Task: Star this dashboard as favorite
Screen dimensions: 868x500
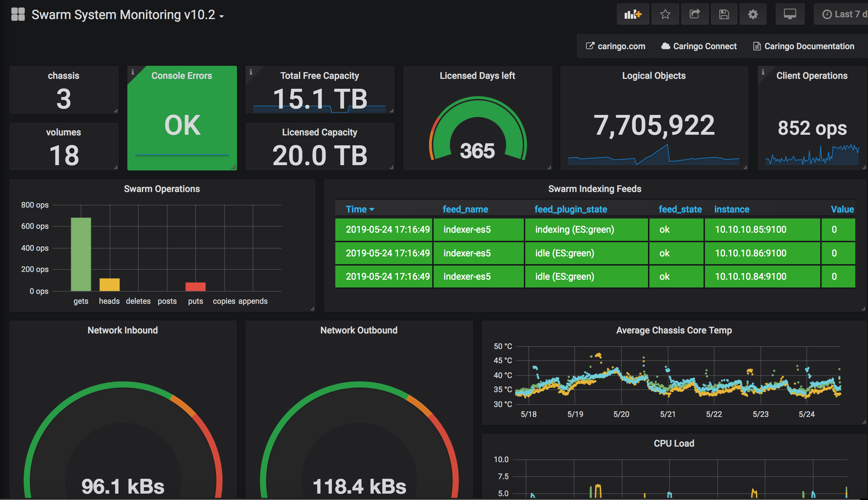Action: (x=665, y=14)
